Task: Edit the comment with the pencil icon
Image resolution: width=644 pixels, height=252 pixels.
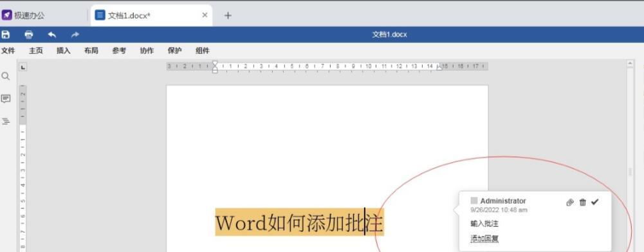Action: click(x=569, y=203)
